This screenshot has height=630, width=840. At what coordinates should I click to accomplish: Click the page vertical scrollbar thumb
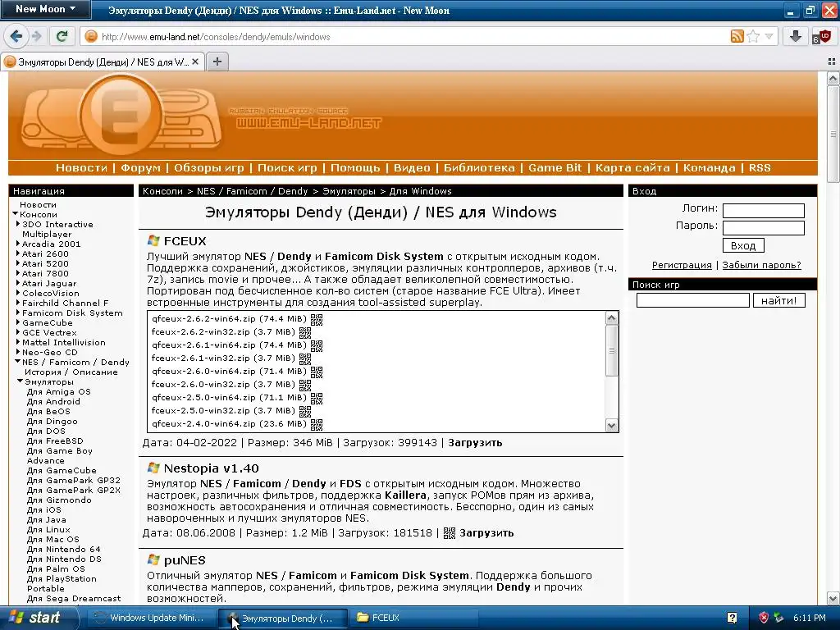(833, 134)
